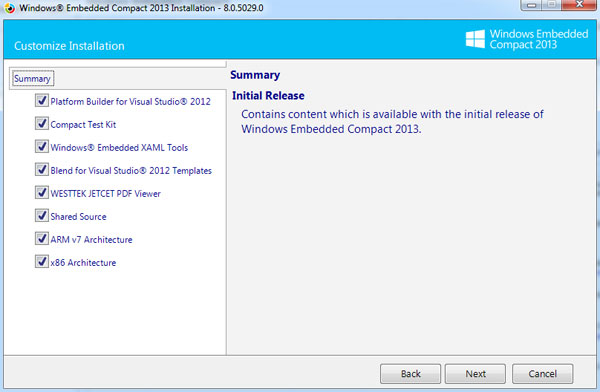Select the ARM v7 Architecture label
Image resolution: width=600 pixels, height=392 pixels.
[91, 240]
